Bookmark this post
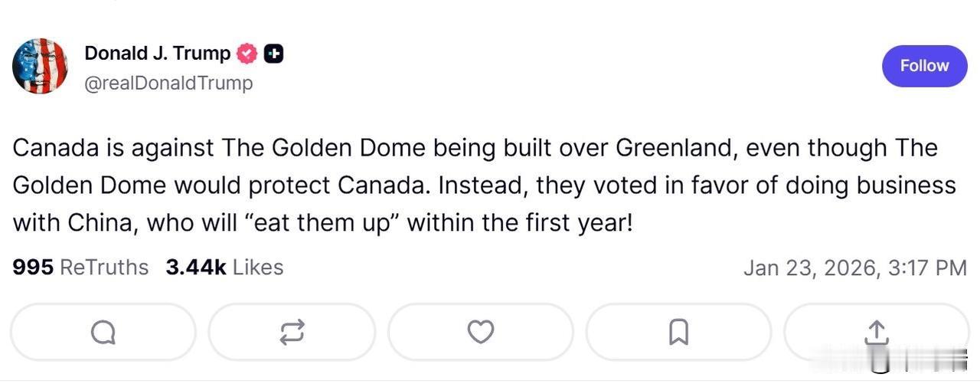 [678, 332]
